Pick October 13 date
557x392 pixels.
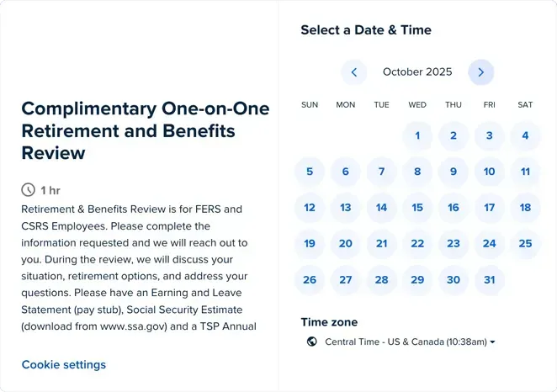point(346,208)
